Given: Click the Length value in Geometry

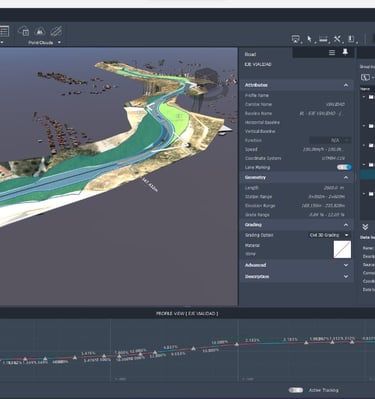Looking at the screenshot, I should point(334,188).
